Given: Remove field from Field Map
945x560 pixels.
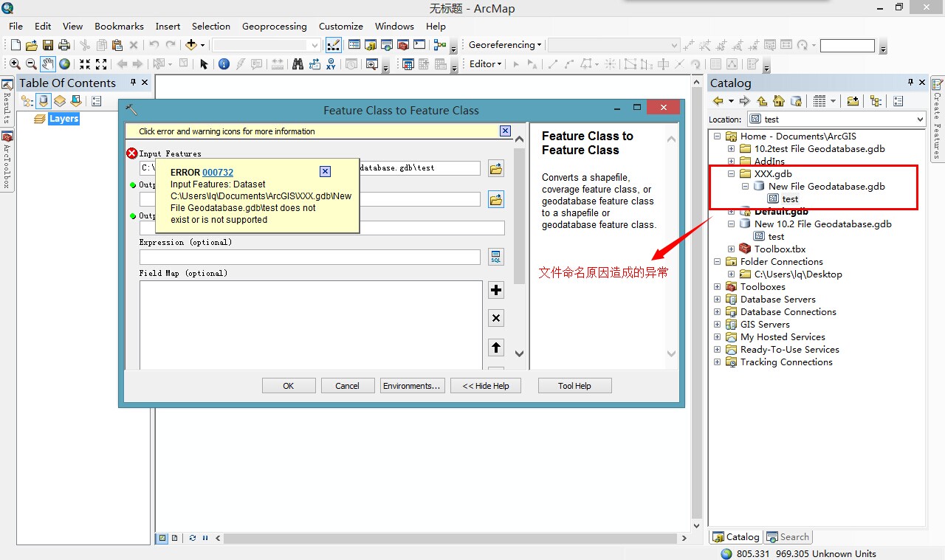Looking at the screenshot, I should (x=496, y=318).
